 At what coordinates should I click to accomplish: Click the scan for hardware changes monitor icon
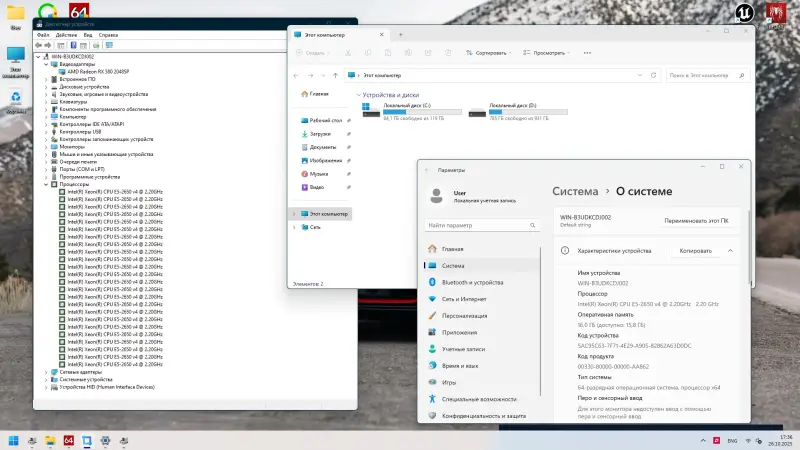[108, 45]
